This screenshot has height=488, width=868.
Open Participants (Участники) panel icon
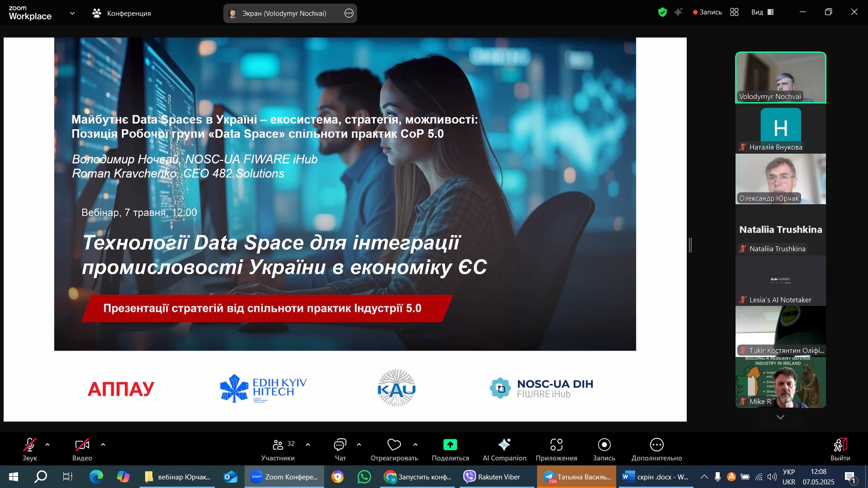pos(278,445)
